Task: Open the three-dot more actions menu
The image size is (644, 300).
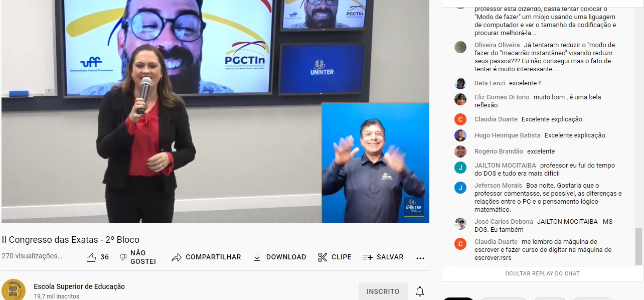Action: click(x=420, y=258)
